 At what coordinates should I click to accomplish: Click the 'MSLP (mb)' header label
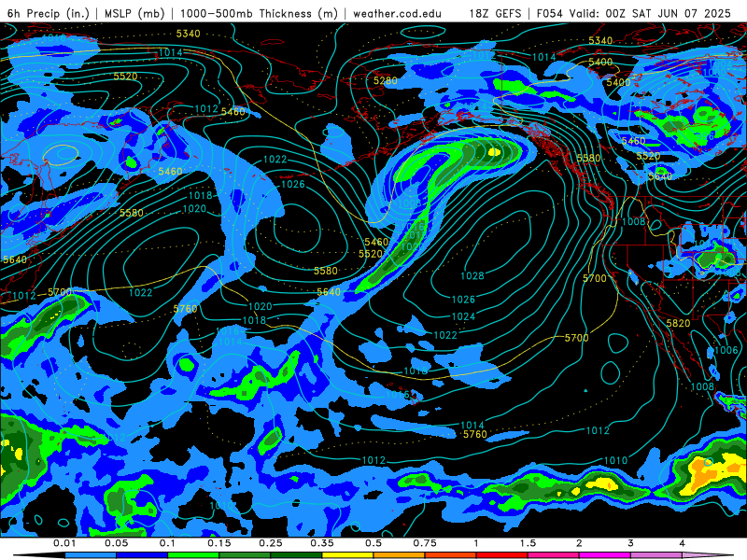click(x=134, y=13)
